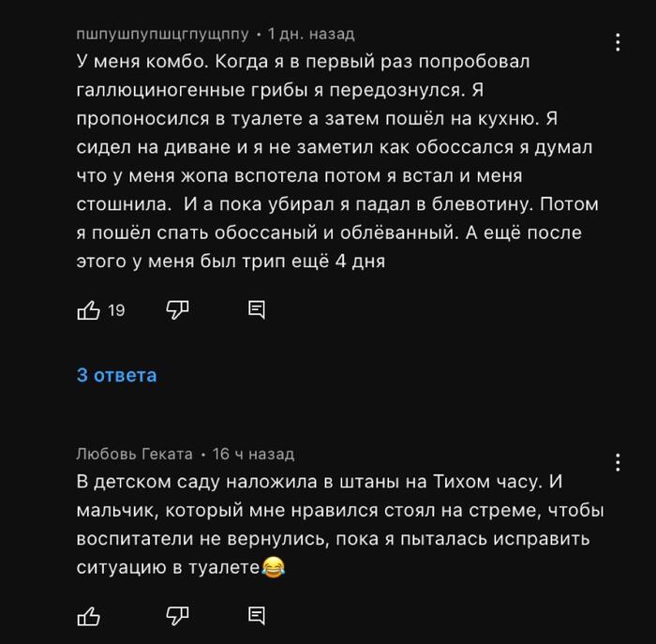Reply to Любовь Геката's comment
The width and height of the screenshot is (656, 644).
coord(256,615)
